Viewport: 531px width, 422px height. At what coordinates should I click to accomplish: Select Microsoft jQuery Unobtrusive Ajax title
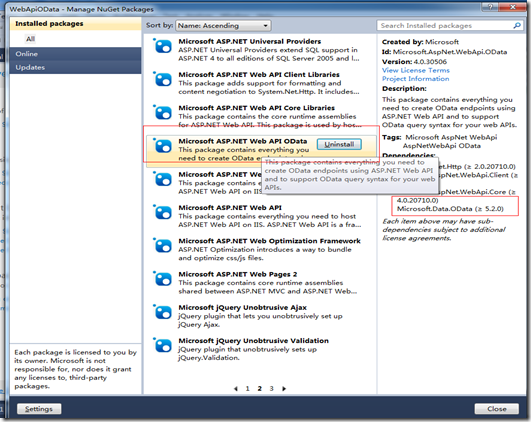point(242,308)
